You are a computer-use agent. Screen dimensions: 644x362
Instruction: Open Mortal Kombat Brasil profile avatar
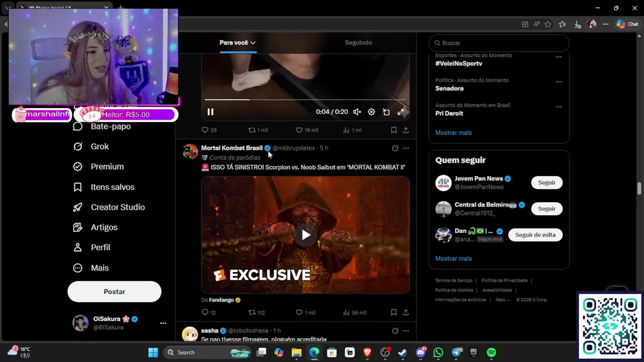coord(190,151)
